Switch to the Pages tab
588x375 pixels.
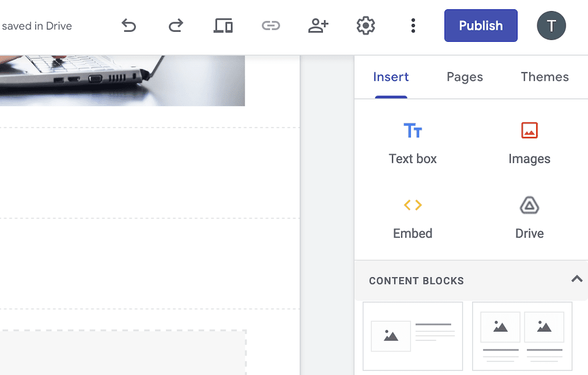coord(464,76)
